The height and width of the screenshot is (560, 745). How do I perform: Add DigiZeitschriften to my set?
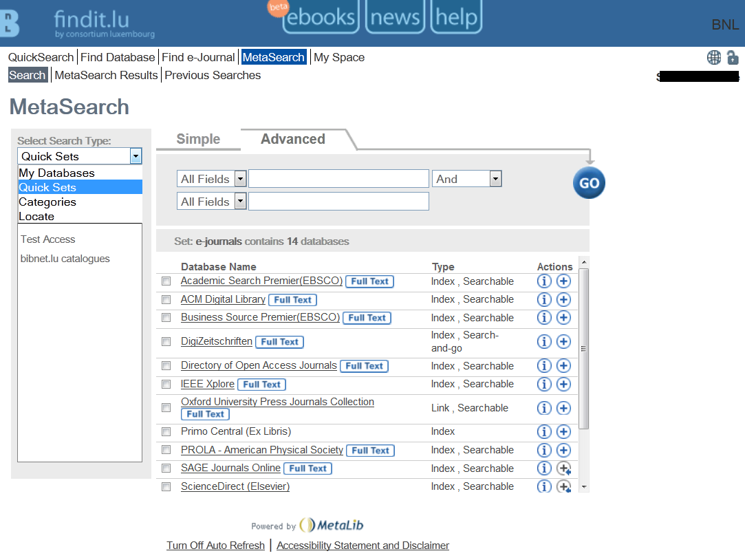pyautogui.click(x=563, y=341)
